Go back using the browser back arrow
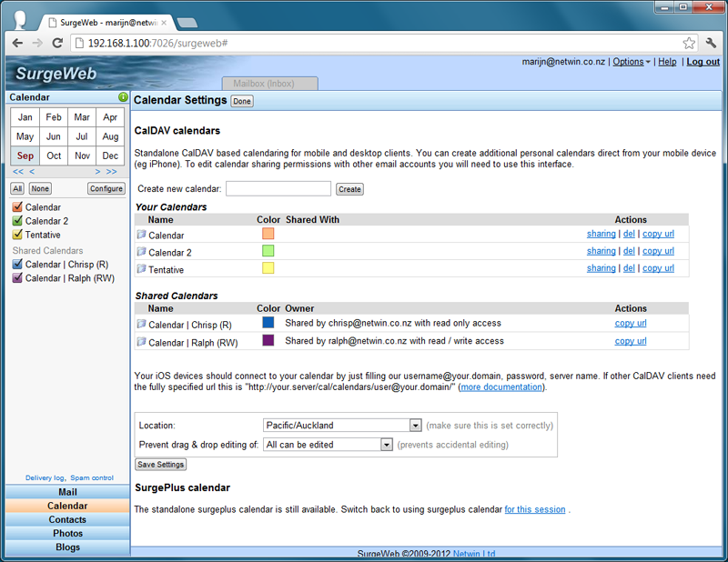Screen dimensions: 728x562 pos(17,43)
